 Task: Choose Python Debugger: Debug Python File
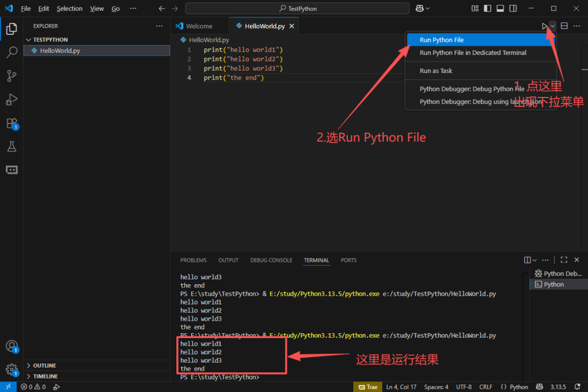click(480, 89)
